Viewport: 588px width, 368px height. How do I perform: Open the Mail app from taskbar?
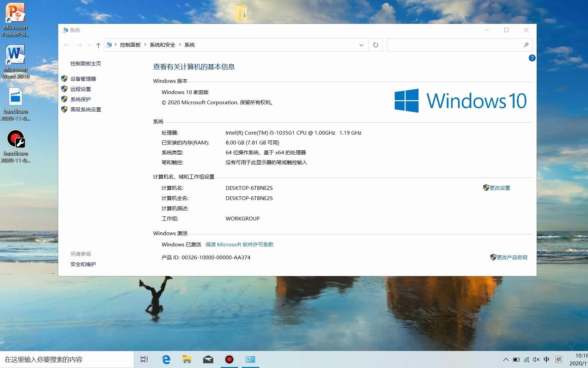click(x=208, y=359)
